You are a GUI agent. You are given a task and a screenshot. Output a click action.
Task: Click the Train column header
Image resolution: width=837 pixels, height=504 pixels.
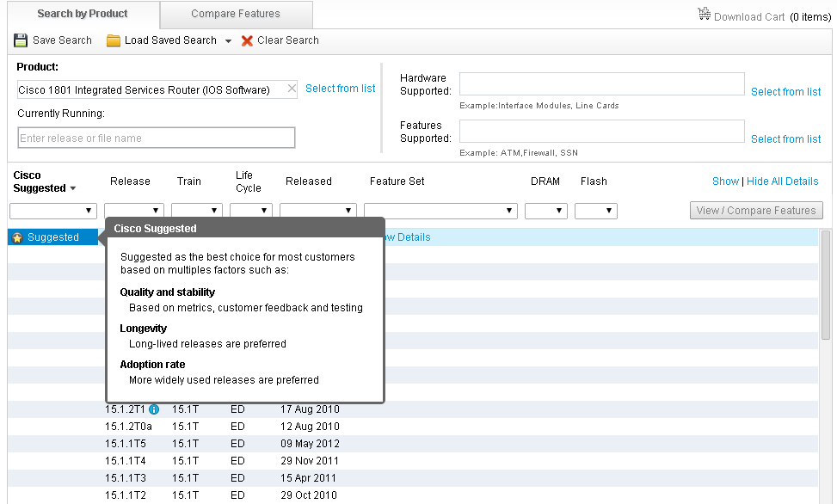pyautogui.click(x=189, y=181)
